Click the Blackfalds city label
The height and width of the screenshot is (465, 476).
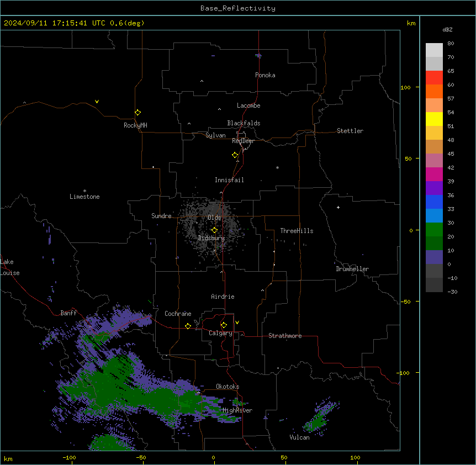(x=244, y=123)
